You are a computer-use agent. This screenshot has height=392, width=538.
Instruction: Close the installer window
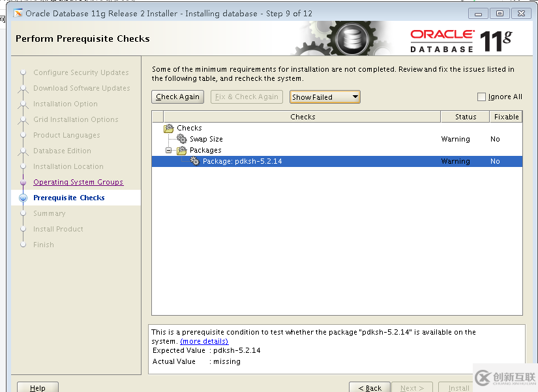pos(521,14)
